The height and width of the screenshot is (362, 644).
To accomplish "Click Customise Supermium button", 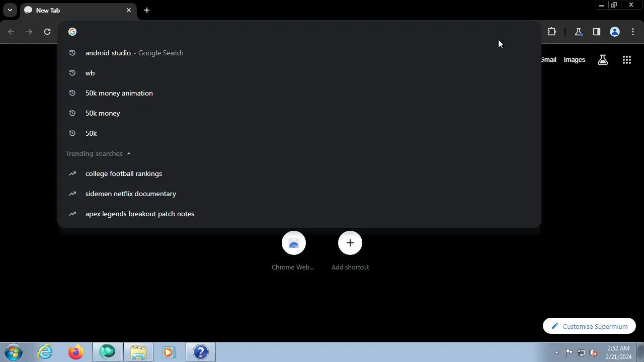I will (589, 326).
